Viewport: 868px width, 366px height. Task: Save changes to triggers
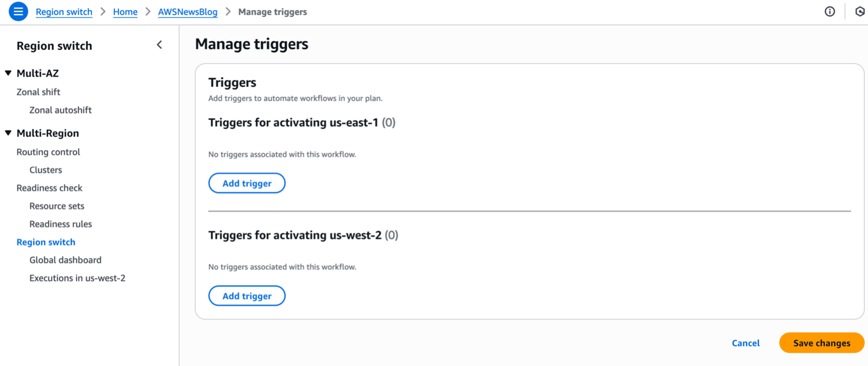click(821, 343)
